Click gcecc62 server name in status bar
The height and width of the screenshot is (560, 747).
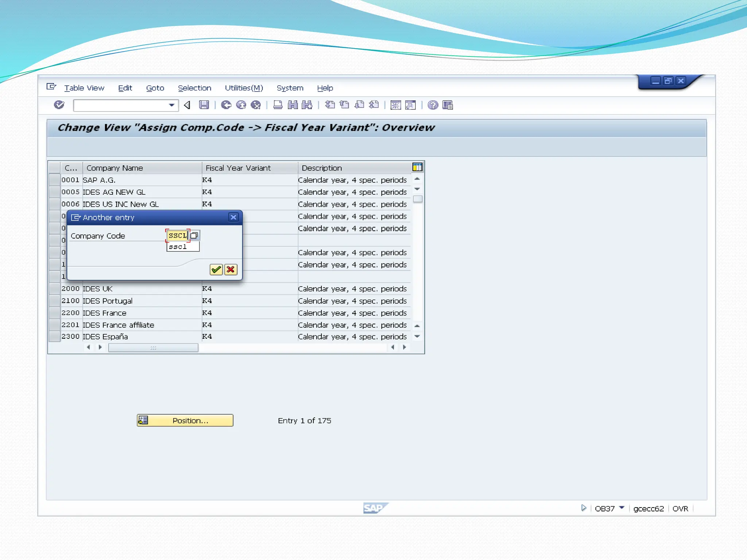649,509
